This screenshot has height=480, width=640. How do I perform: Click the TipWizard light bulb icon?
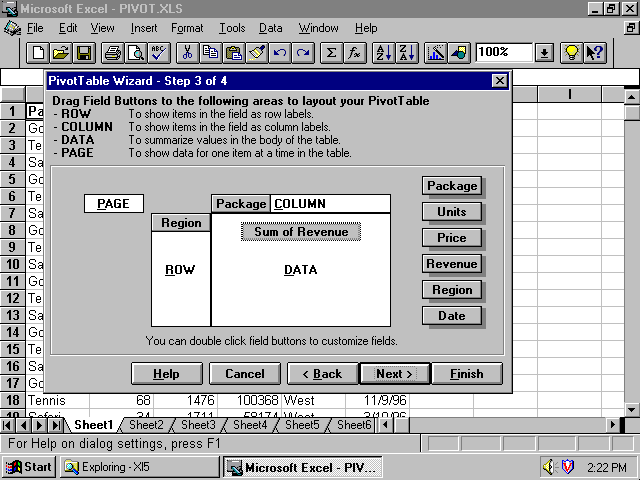click(x=571, y=53)
